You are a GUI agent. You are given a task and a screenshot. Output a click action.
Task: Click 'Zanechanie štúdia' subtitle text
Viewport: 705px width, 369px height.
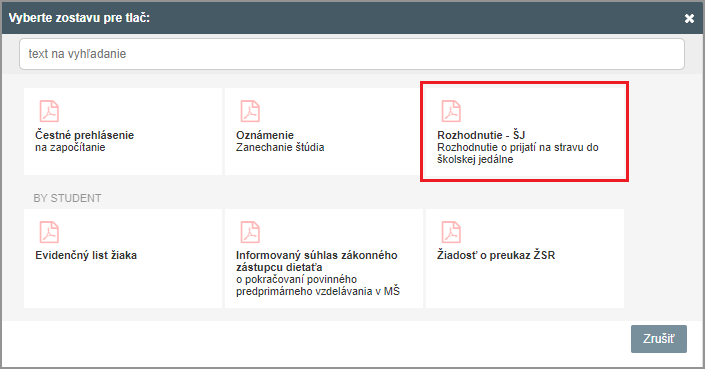coord(280,147)
